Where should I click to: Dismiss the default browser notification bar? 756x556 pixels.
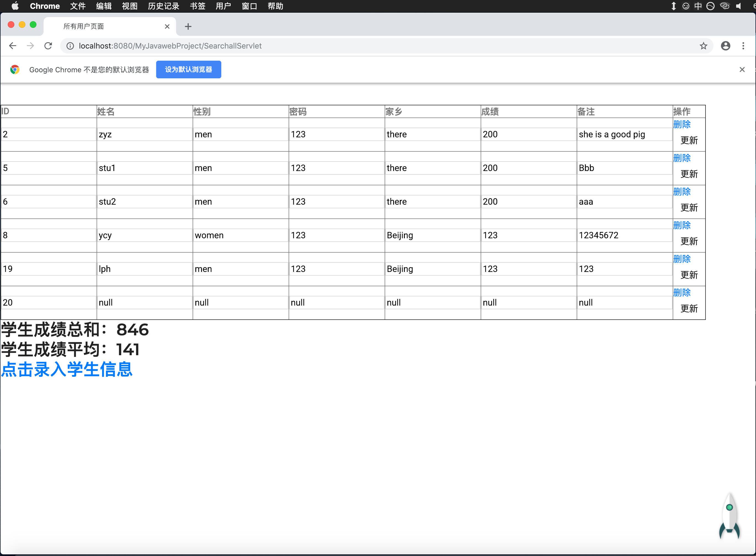coord(742,70)
